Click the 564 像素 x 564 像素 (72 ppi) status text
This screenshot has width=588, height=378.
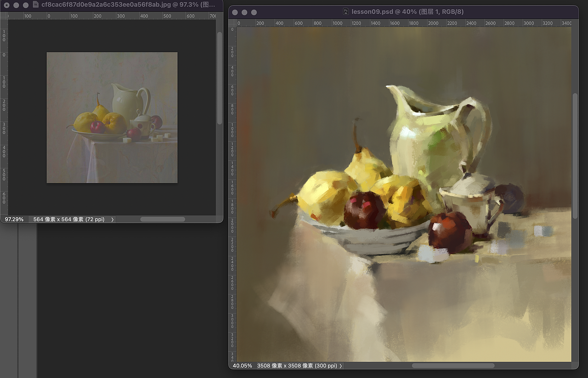tap(69, 220)
